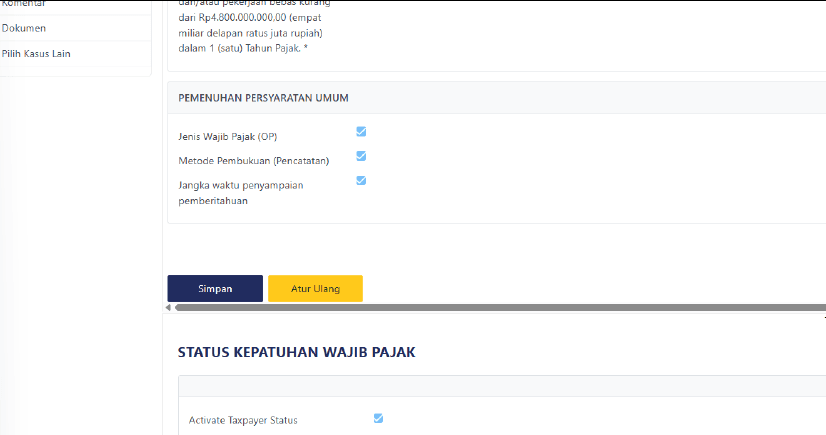
Task: Open the Komentar sidebar item
Action: (25, 4)
